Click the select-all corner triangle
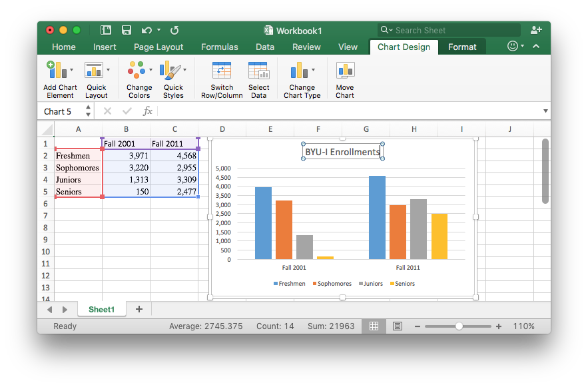The height and width of the screenshot is (387, 588). click(x=47, y=130)
